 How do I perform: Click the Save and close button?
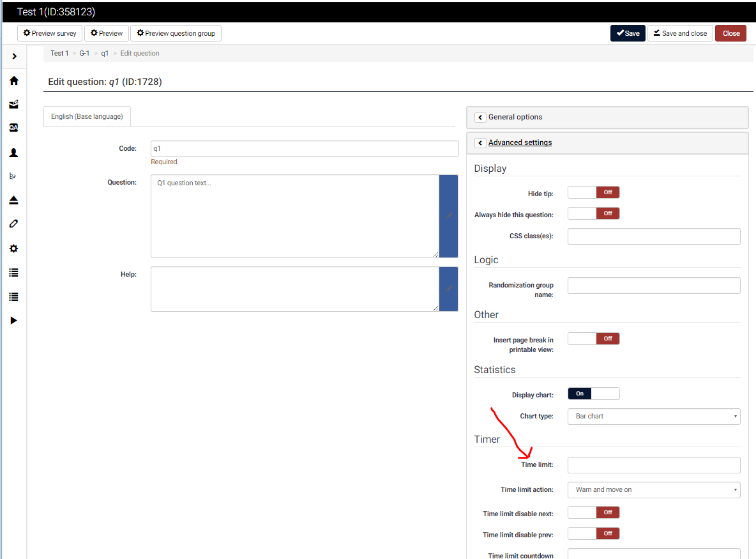[679, 33]
